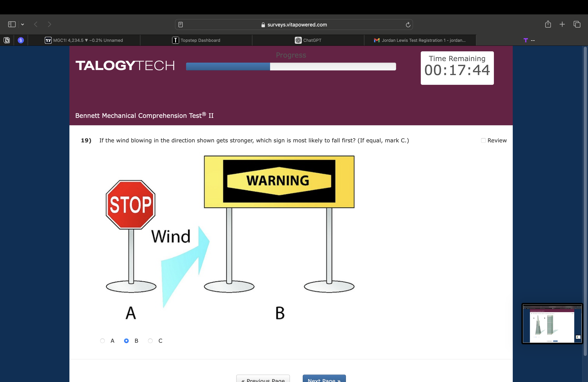
Task: Open the pinned Notion tab icon
Action: tap(7, 40)
